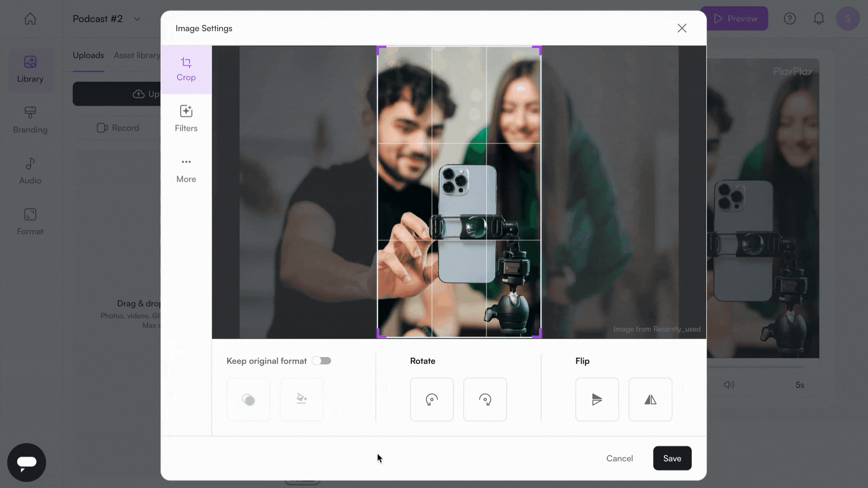Close the Image Settings dialog
Viewport: 868px width, 488px height.
[x=682, y=28]
